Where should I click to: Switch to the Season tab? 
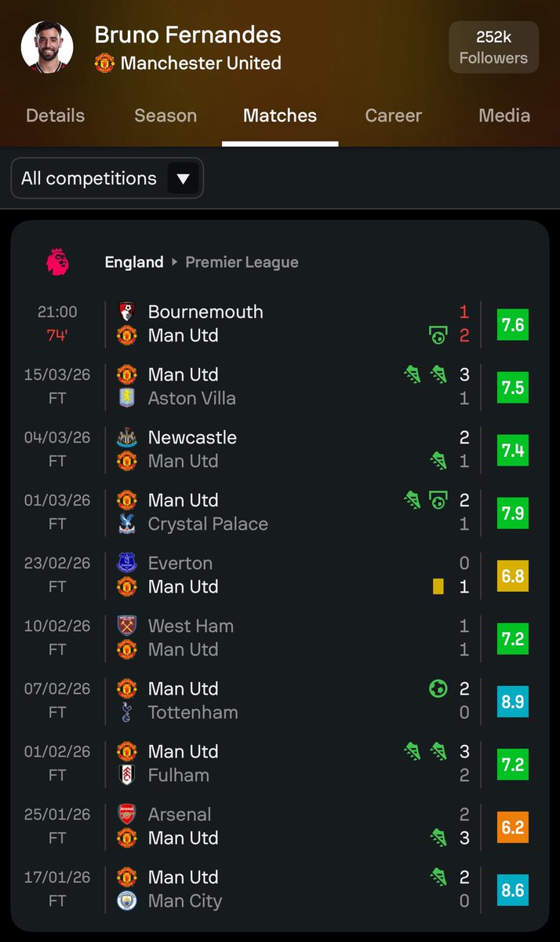coord(165,115)
